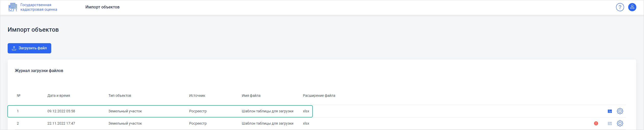
Task: Open gear settings icon in row 1
Action: (620, 111)
